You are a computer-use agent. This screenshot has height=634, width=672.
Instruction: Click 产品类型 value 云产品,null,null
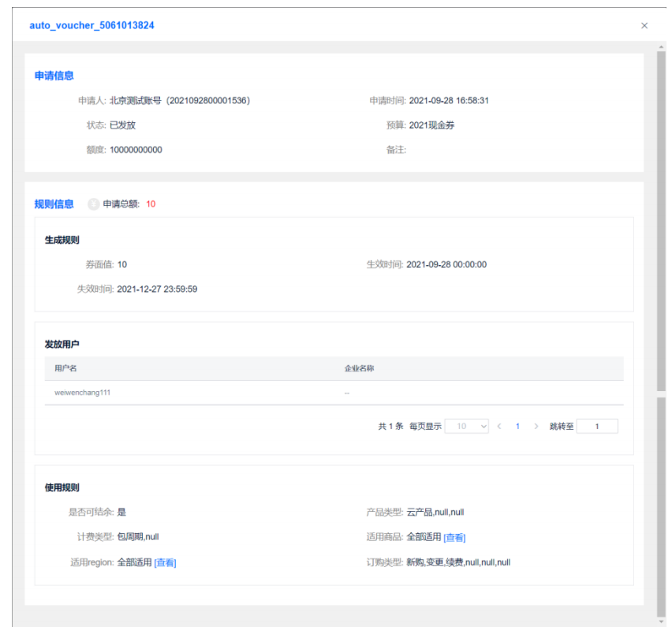pos(435,513)
